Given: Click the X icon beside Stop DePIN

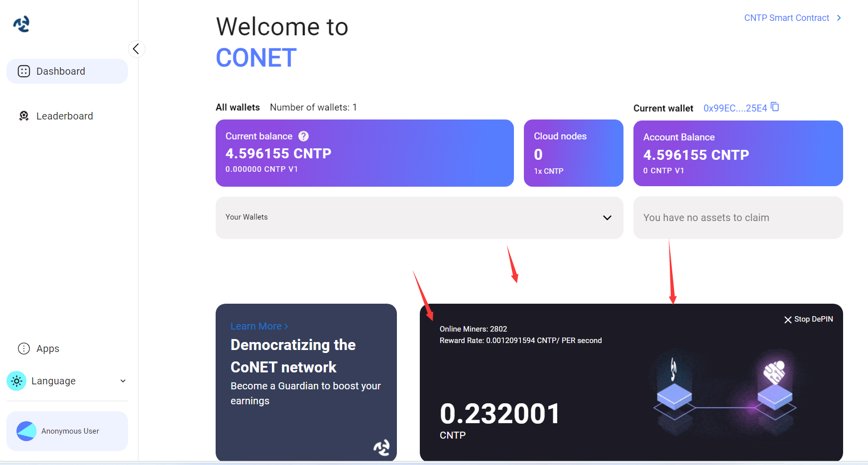Looking at the screenshot, I should coord(788,320).
